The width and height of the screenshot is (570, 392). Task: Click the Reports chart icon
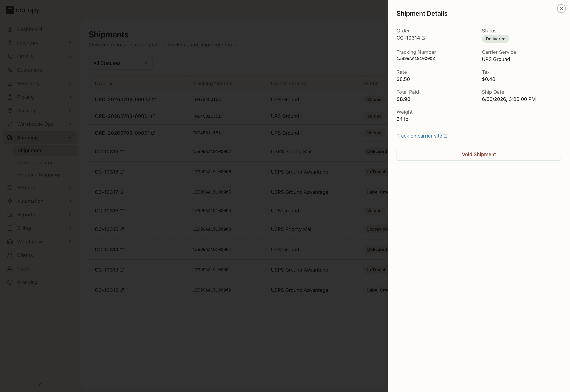point(10,214)
